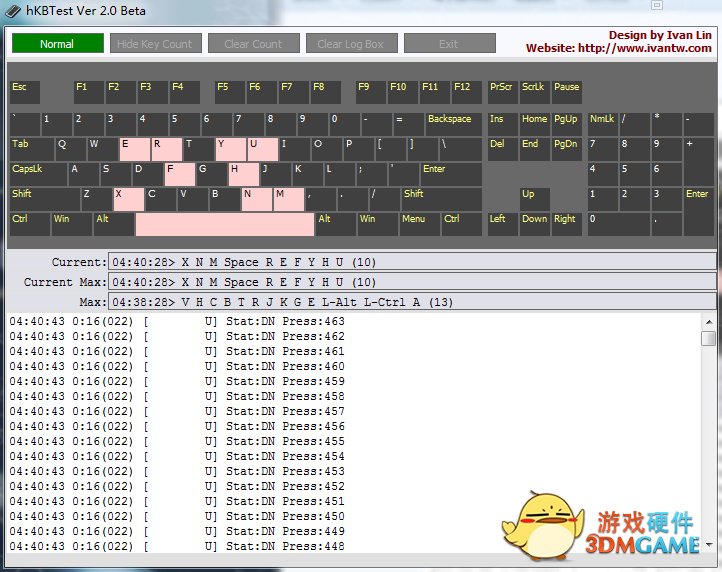Click the Clear Log Box button
The height and width of the screenshot is (572, 722).
coord(352,43)
